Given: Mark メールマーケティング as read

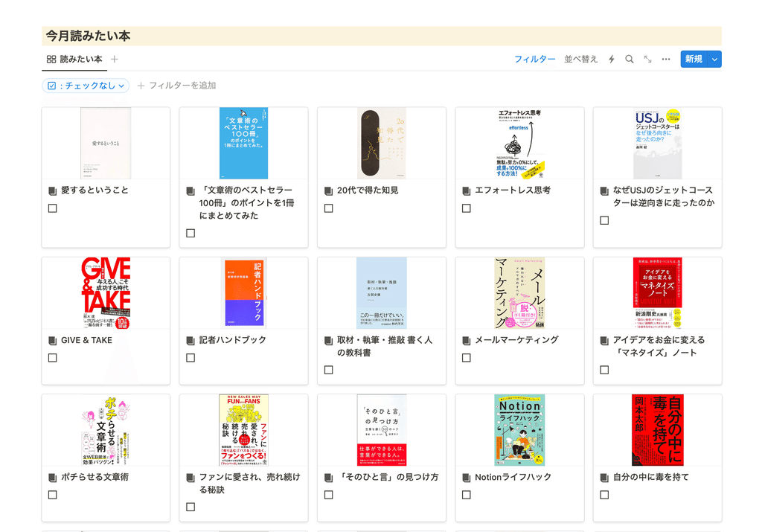Looking at the screenshot, I should pyautogui.click(x=467, y=358).
